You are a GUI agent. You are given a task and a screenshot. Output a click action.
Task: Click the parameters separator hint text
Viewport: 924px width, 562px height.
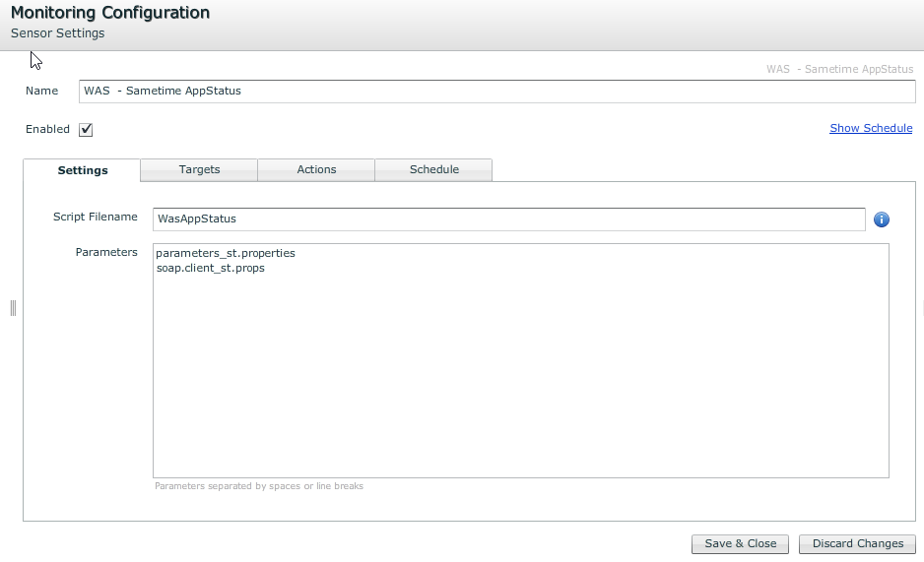click(259, 485)
